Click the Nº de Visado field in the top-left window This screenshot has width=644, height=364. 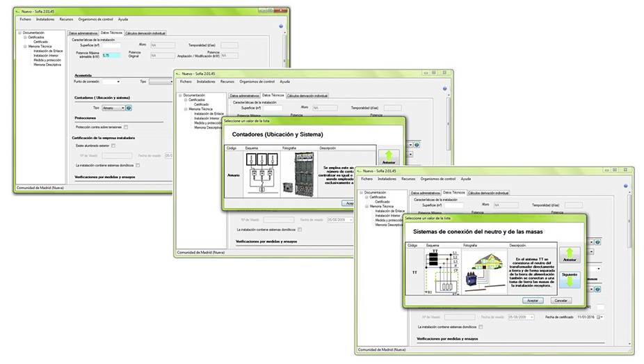coord(117,156)
